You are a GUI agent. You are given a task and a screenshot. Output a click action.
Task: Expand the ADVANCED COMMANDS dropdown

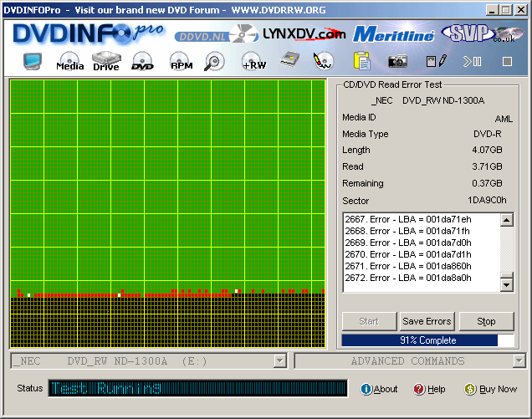click(x=519, y=361)
